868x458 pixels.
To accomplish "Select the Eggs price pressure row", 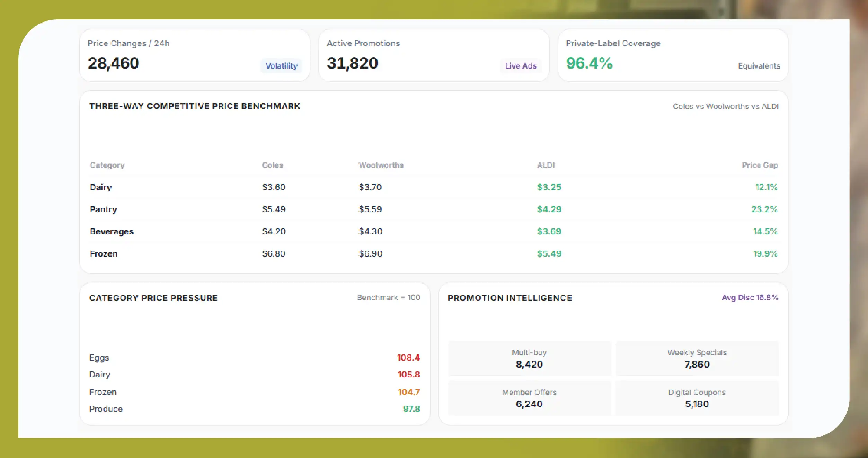I will pos(255,358).
